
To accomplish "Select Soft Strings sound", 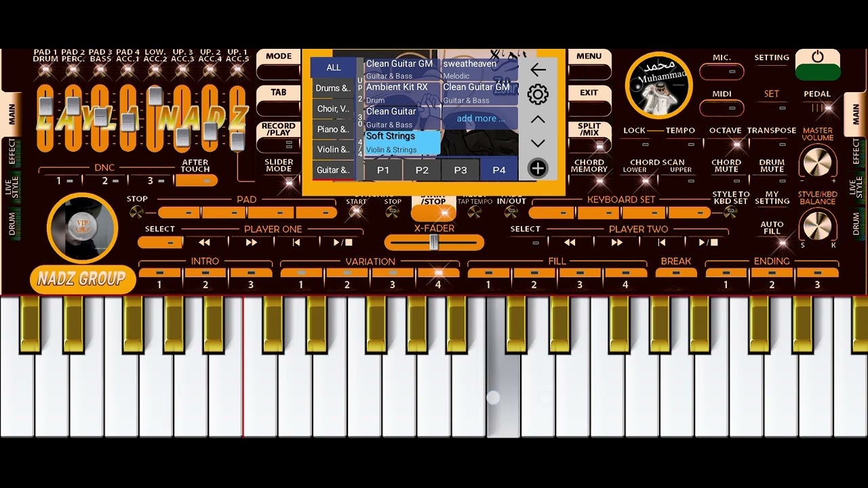I will point(402,142).
